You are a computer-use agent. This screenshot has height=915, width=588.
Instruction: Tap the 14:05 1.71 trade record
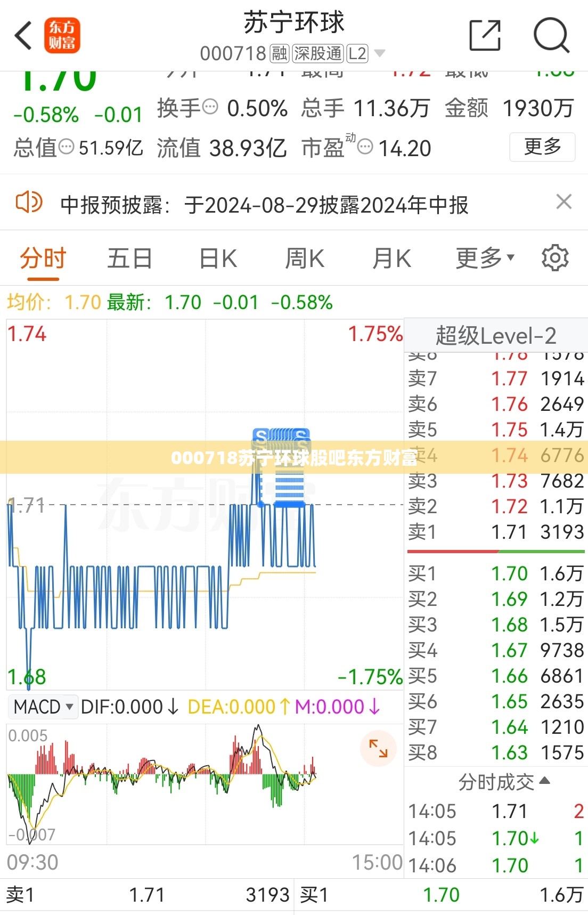click(x=496, y=811)
